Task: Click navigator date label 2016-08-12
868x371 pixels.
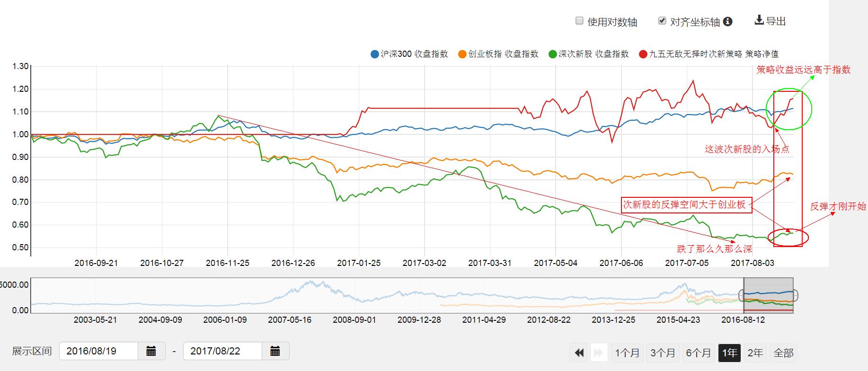Action: [x=743, y=320]
